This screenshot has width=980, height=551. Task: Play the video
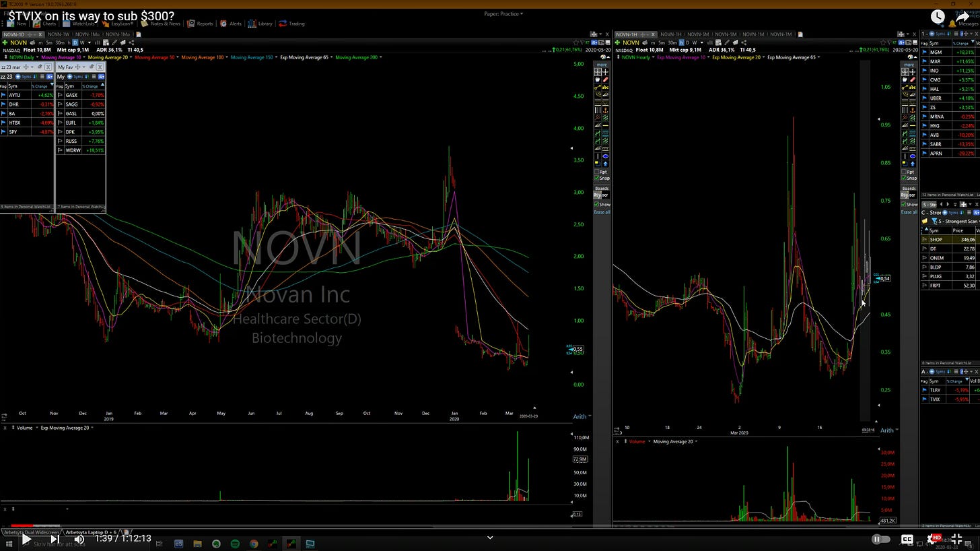(x=26, y=539)
